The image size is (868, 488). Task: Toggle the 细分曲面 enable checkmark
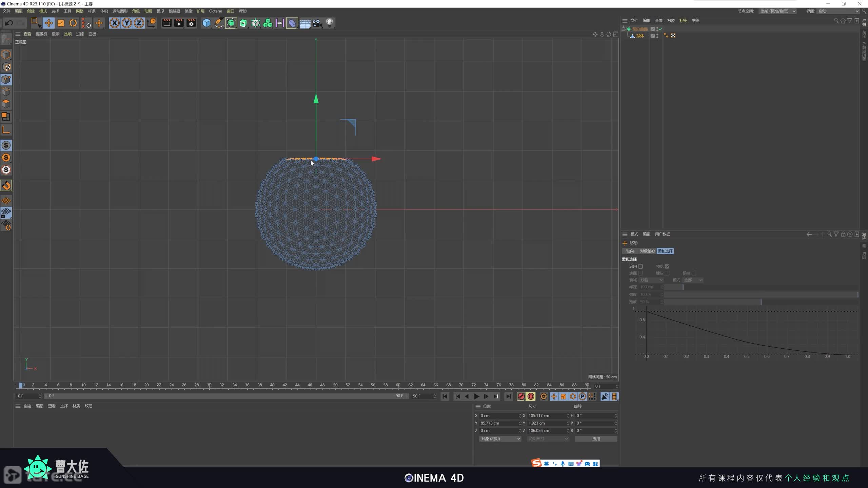660,29
